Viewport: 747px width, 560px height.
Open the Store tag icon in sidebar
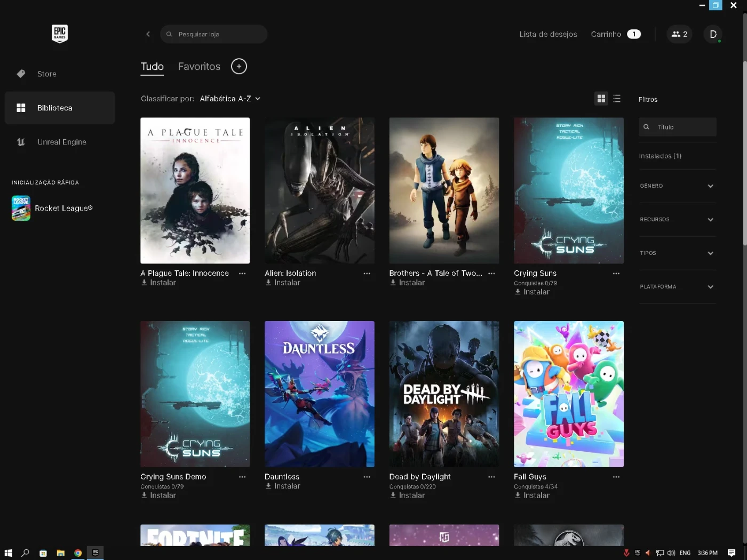point(21,74)
